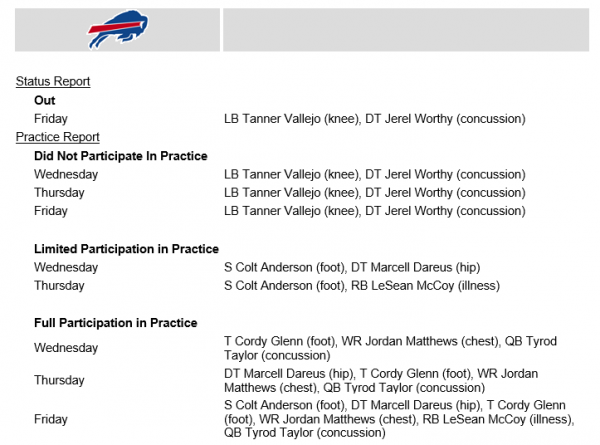Open the underlined Status Report heading

(x=53, y=82)
